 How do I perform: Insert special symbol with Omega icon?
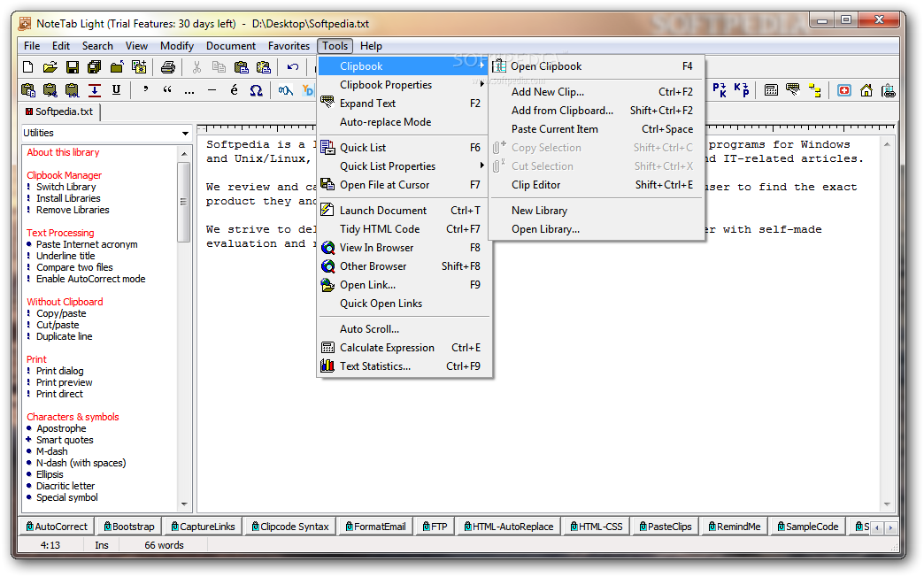pyautogui.click(x=256, y=90)
